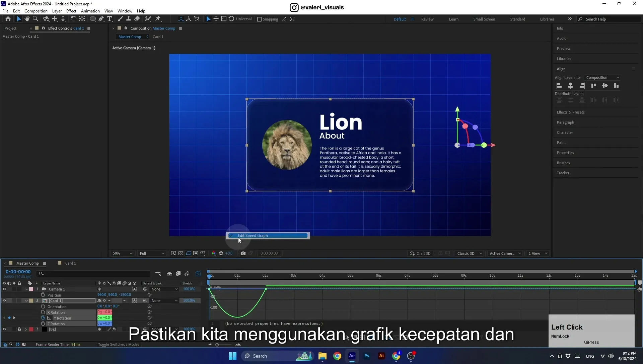The height and width of the screenshot is (364, 643).
Task: Switch to the Review workspace
Action: pos(427,19)
